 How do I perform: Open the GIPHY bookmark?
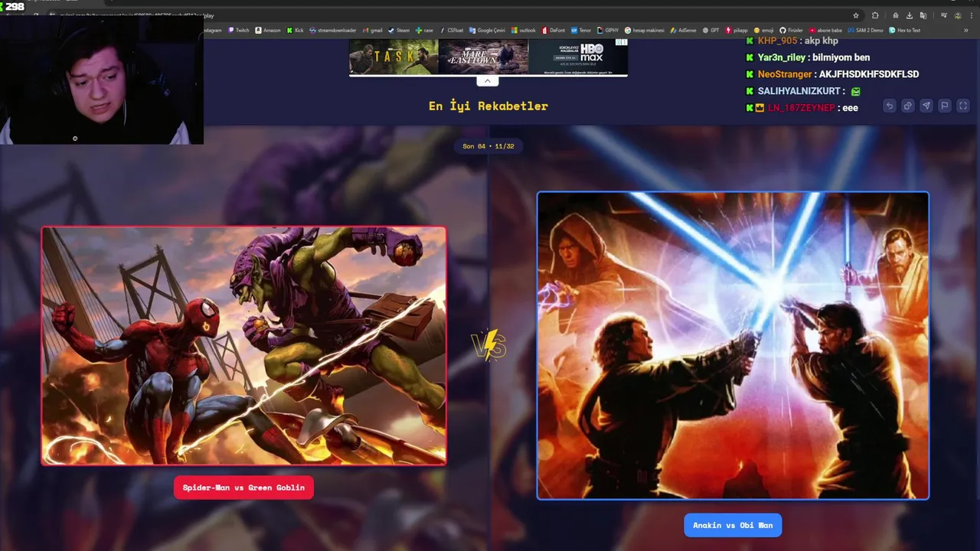click(607, 31)
